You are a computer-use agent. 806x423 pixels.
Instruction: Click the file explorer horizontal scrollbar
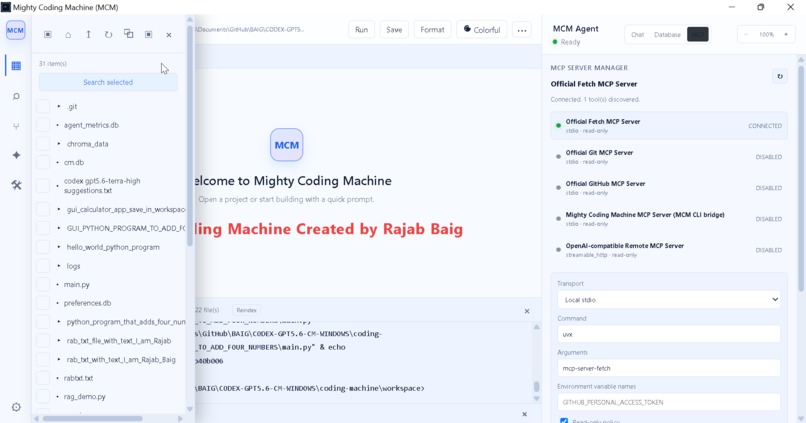click(x=93, y=418)
